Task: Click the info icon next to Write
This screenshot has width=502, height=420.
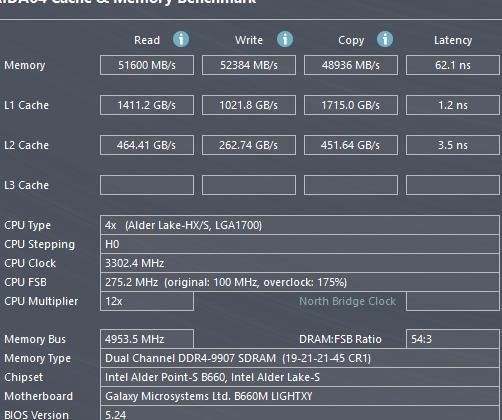Action: [285, 39]
